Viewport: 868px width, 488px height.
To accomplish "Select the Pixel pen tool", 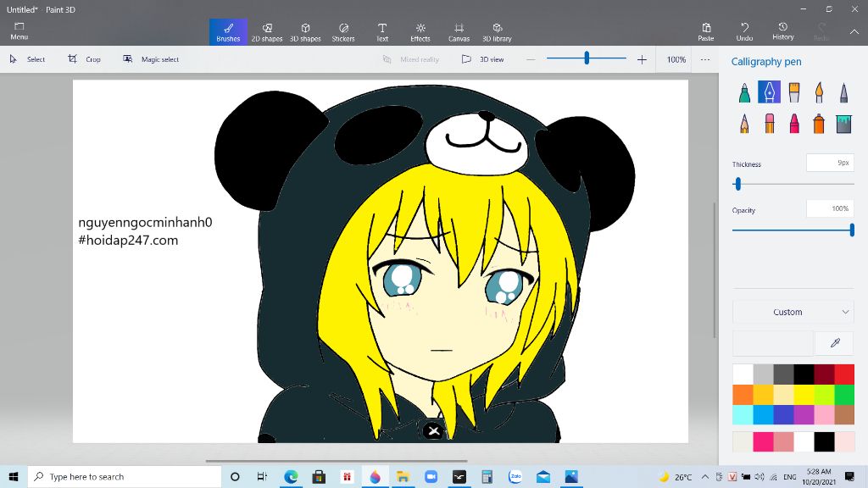I will (843, 93).
